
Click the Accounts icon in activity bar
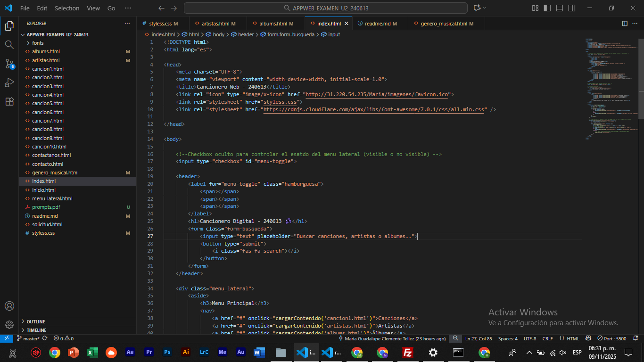(9, 306)
